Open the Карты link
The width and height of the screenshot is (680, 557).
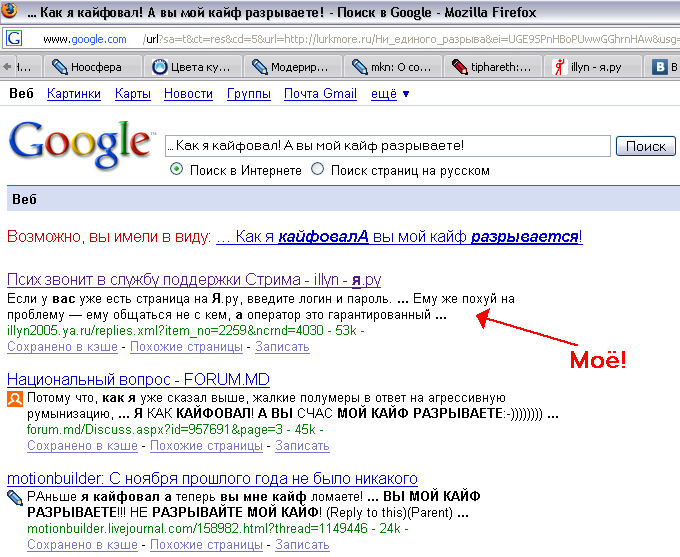pyautogui.click(x=133, y=94)
